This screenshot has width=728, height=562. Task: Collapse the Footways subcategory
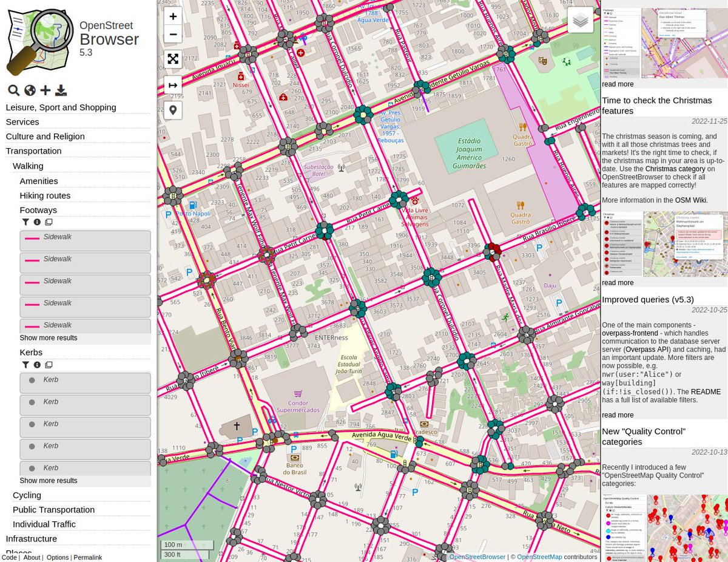[38, 210]
